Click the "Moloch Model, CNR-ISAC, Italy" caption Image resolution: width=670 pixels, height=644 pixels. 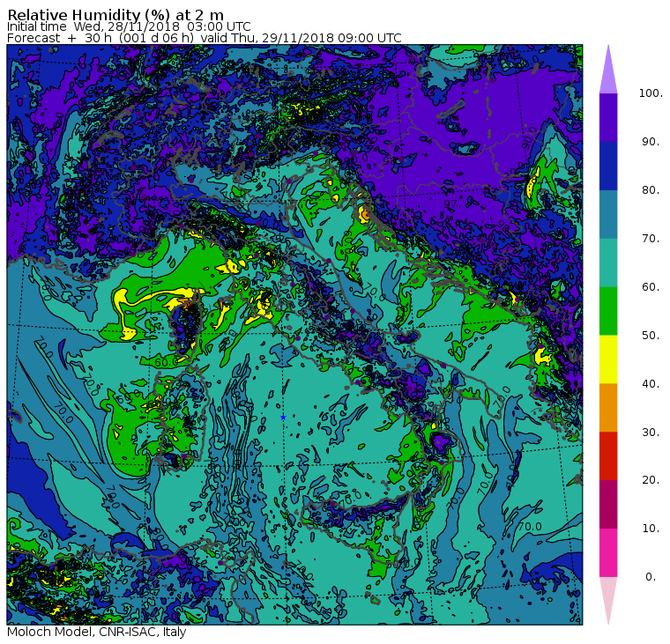(97, 632)
